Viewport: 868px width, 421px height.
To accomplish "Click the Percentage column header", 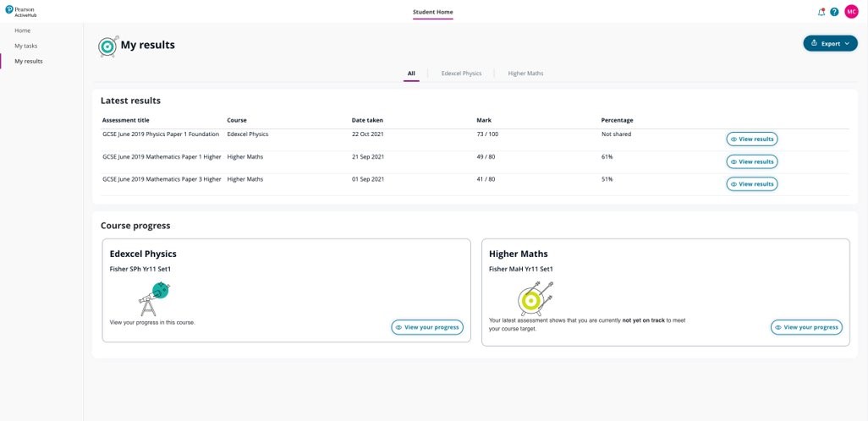I will (618, 120).
